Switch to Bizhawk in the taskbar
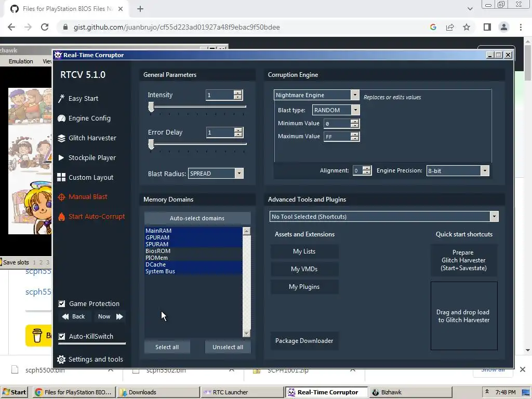 coord(410,392)
